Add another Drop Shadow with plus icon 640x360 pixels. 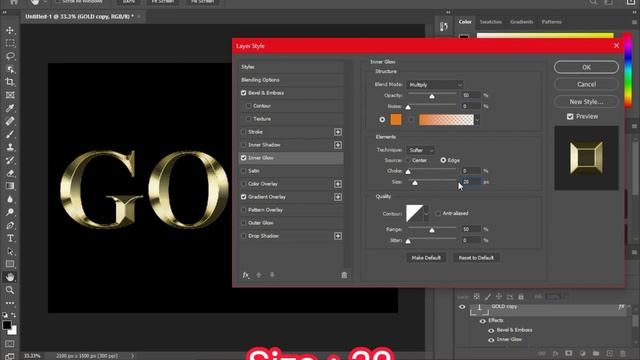pyautogui.click(x=338, y=236)
